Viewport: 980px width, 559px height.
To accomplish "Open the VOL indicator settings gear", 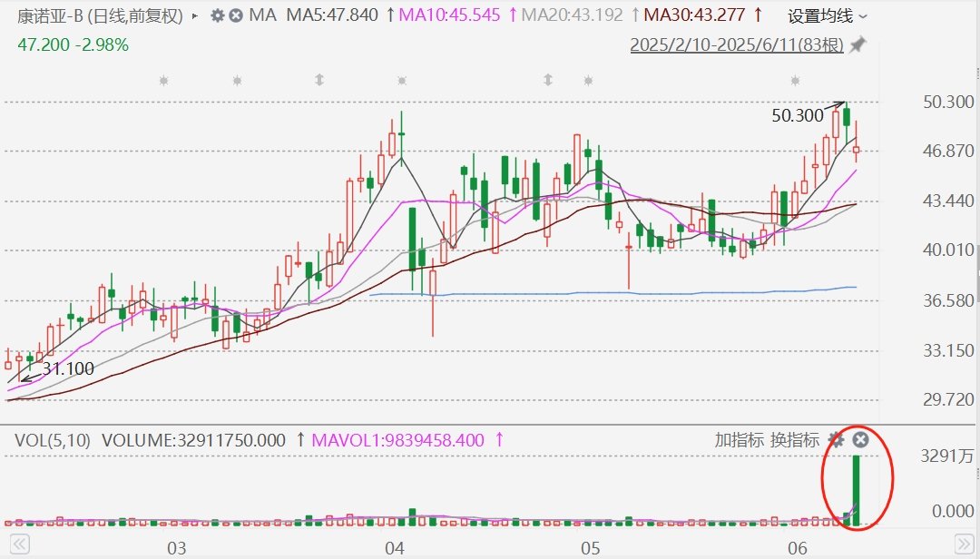I will [x=838, y=440].
